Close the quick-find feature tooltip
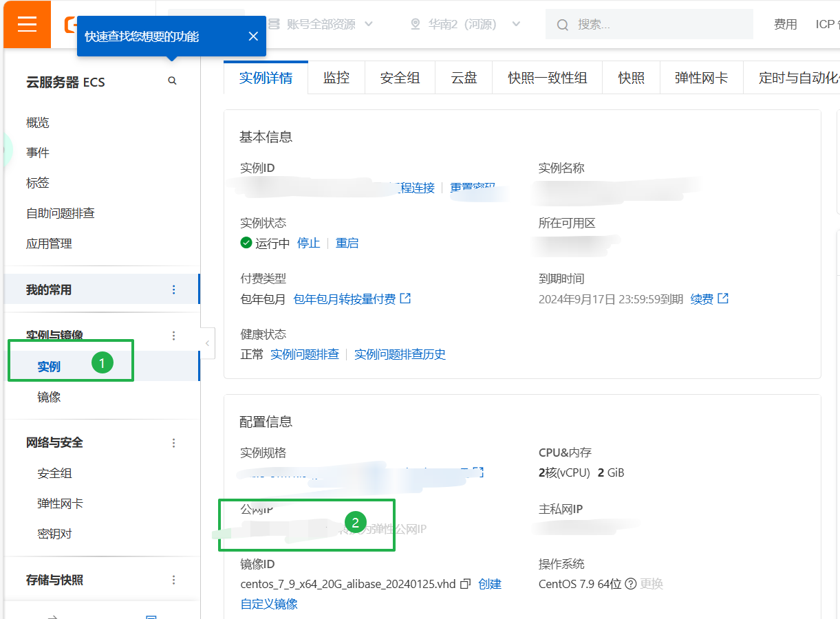The image size is (840, 619). [x=253, y=36]
